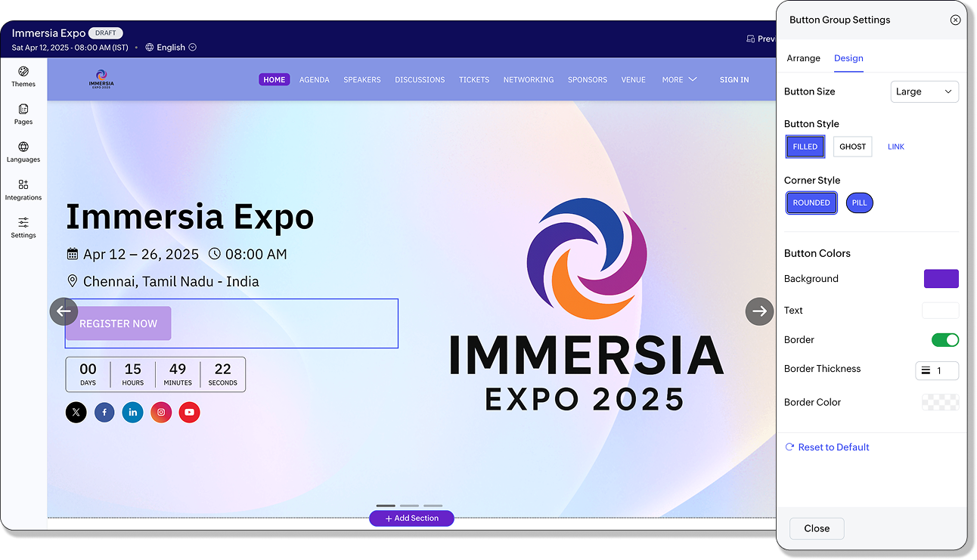Open the Languages sidebar panel
Image resolution: width=977 pixels, height=560 pixels.
click(x=23, y=152)
